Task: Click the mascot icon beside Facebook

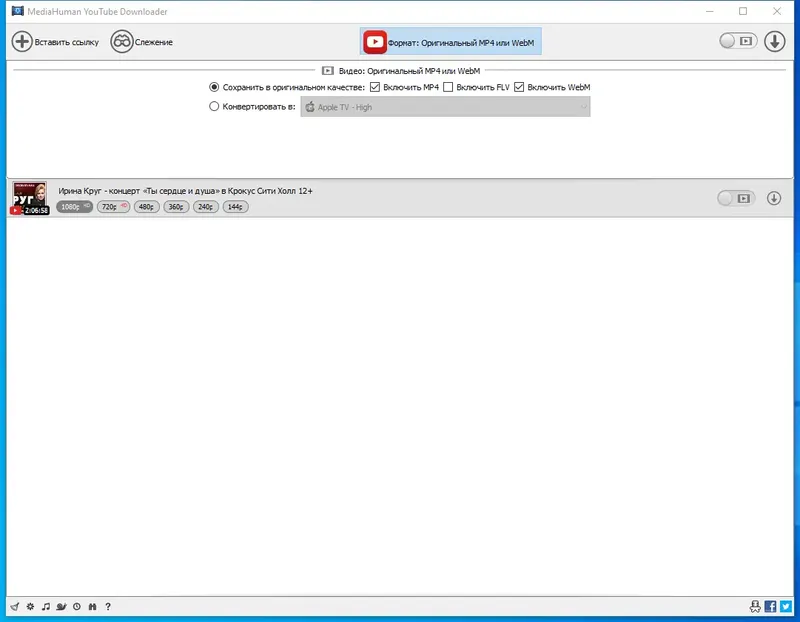Action: click(x=755, y=606)
